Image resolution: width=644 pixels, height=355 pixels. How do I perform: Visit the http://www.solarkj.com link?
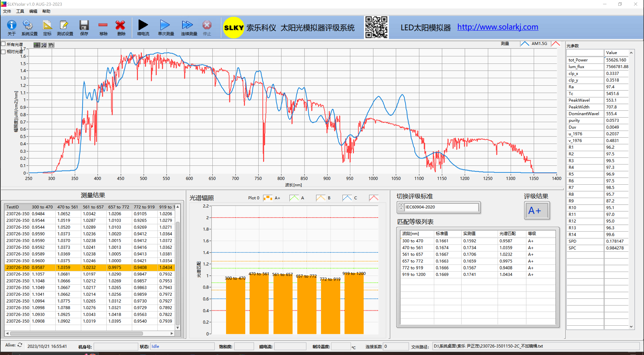click(498, 27)
